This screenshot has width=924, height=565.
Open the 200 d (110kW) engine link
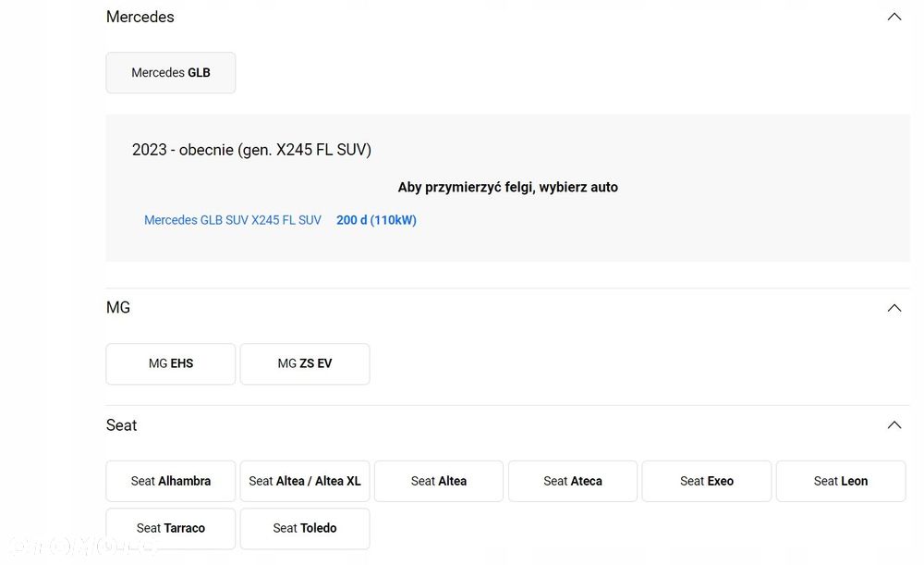(x=376, y=221)
